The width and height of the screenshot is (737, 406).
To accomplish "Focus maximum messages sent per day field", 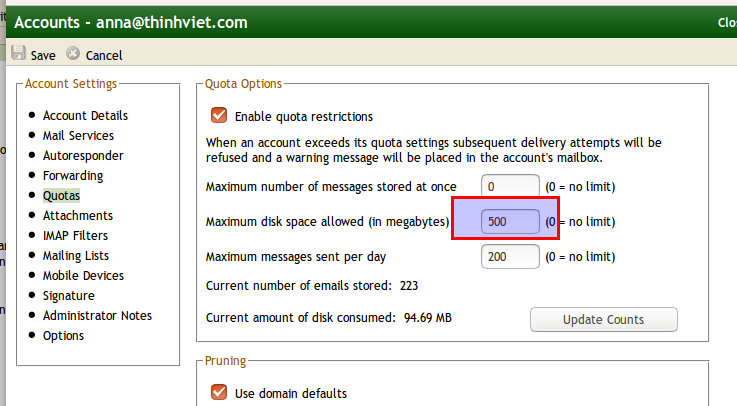I will pyautogui.click(x=510, y=257).
